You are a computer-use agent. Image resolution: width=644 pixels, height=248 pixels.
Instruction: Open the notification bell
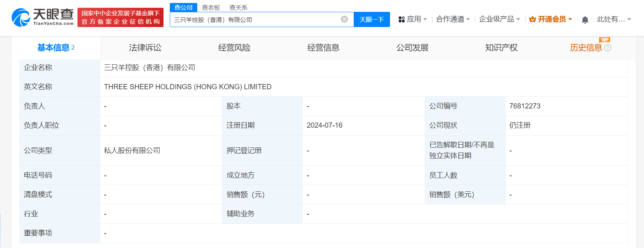585,20
